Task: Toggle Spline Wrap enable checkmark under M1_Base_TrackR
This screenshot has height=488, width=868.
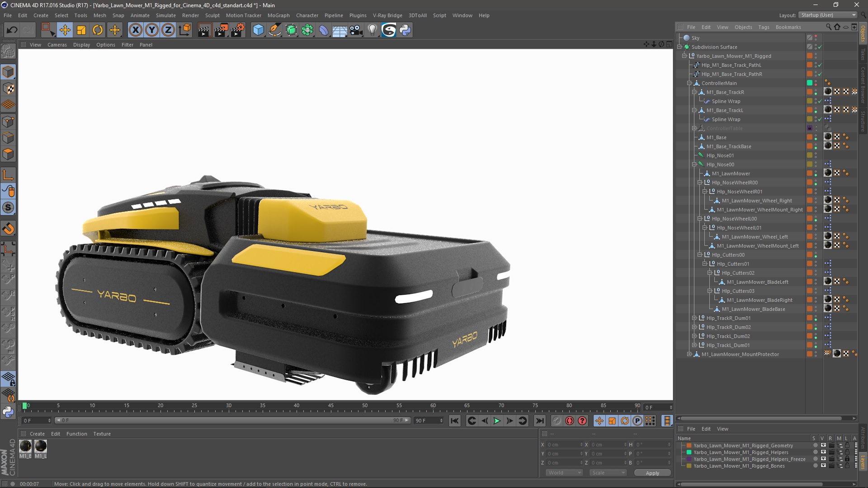Action: tap(820, 101)
